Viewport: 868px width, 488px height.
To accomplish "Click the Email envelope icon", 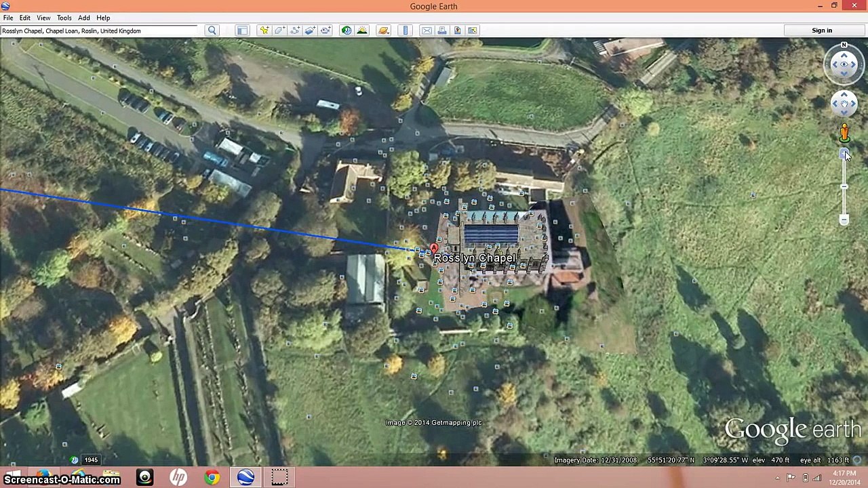I will pos(427,30).
